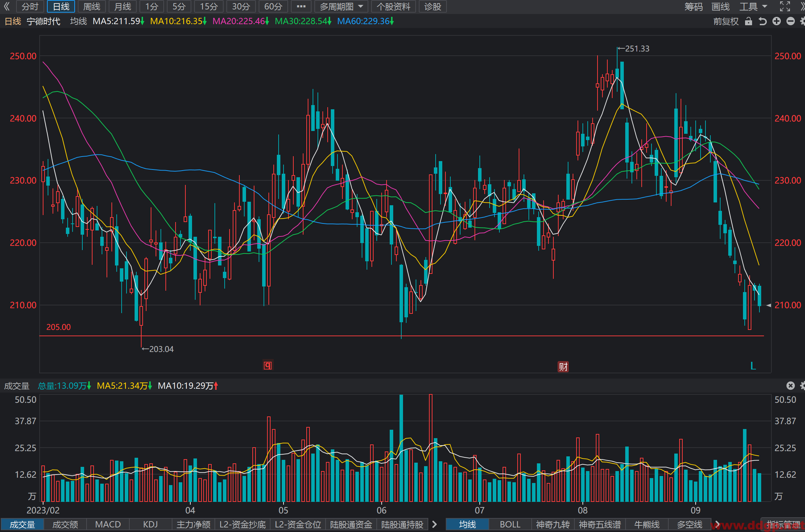805x532 pixels.
Task: Click the red 财 financial report marker
Action: point(563,367)
